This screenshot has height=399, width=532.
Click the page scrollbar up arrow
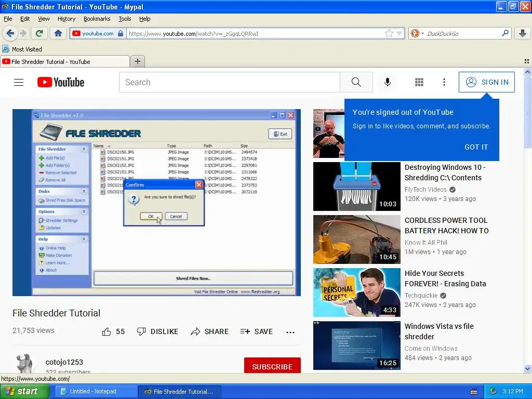[x=527, y=72]
